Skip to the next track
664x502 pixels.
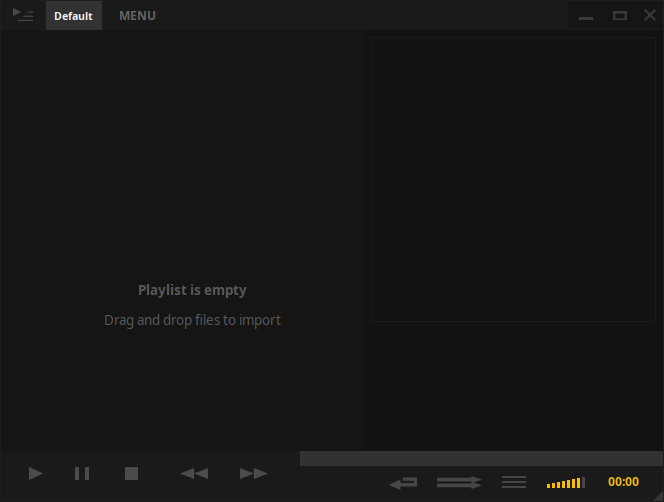pyautogui.click(x=254, y=473)
